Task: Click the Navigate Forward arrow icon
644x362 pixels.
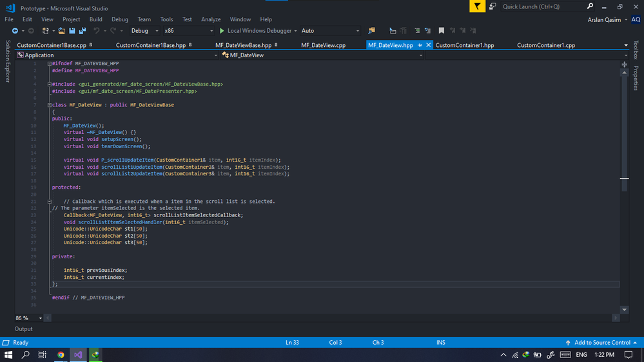Action: point(31,31)
